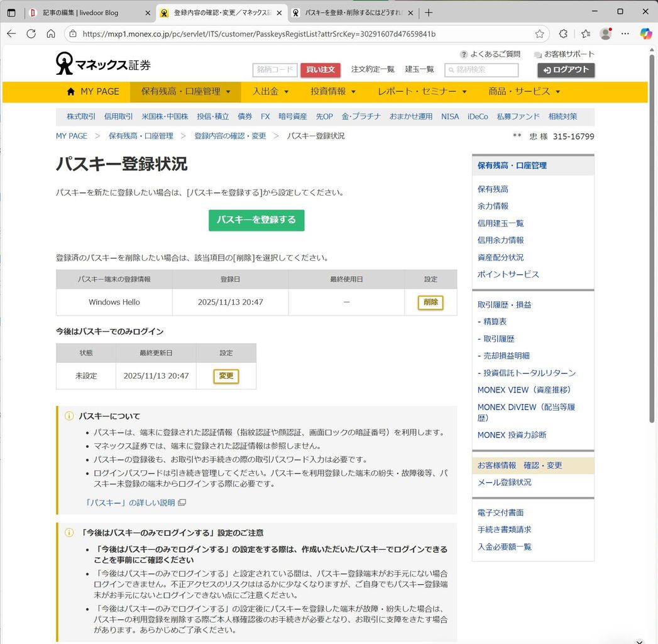
Task: Click 変更 button for passkey-only login
Action: pyautogui.click(x=226, y=376)
